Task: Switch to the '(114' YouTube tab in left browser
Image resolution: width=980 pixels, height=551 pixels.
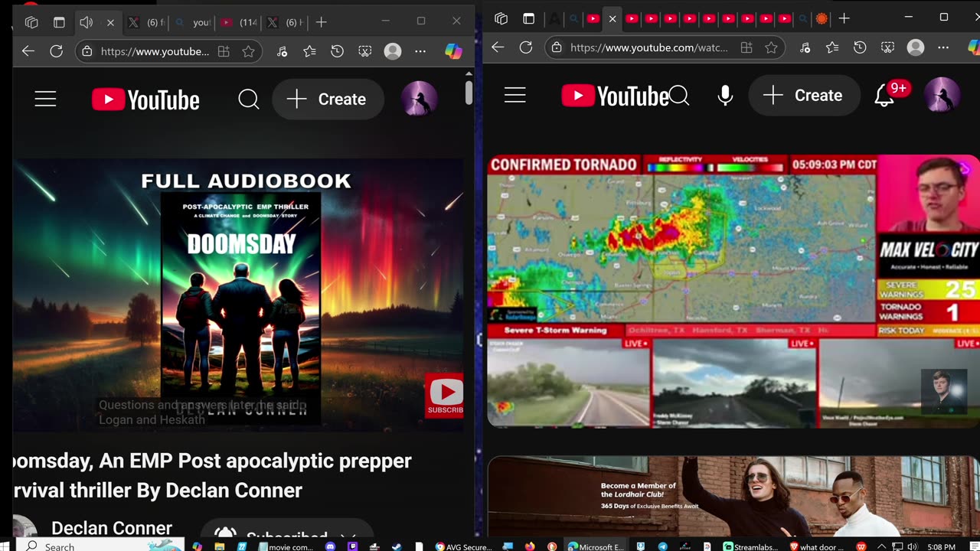Action: [240, 22]
